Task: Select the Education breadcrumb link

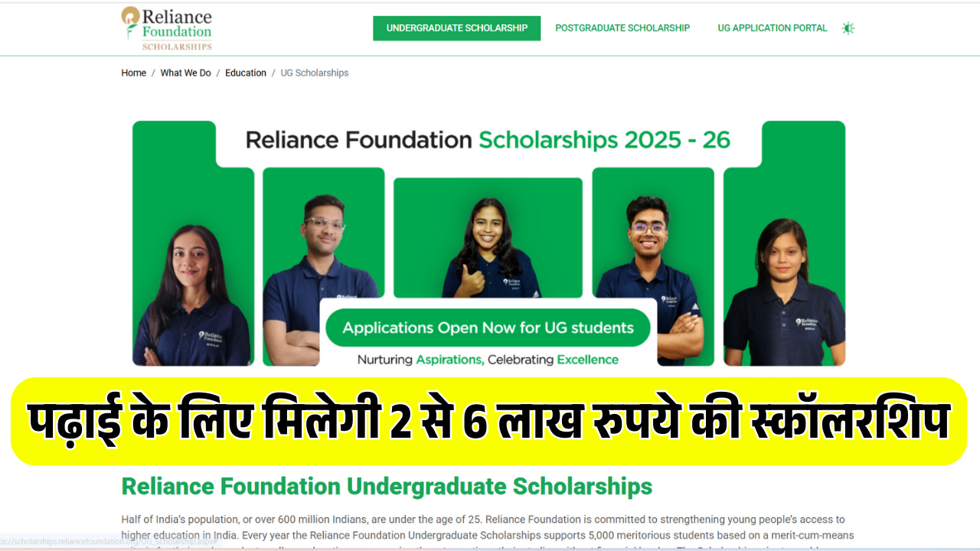Action: (246, 73)
